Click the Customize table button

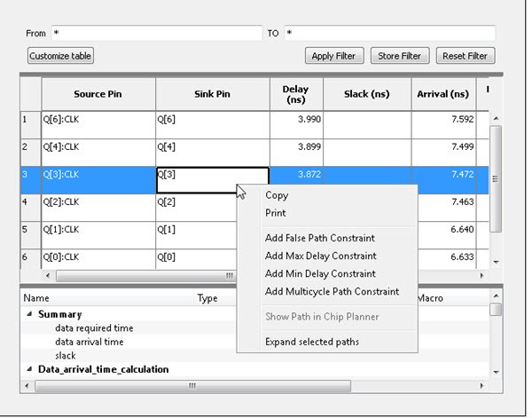tap(61, 56)
